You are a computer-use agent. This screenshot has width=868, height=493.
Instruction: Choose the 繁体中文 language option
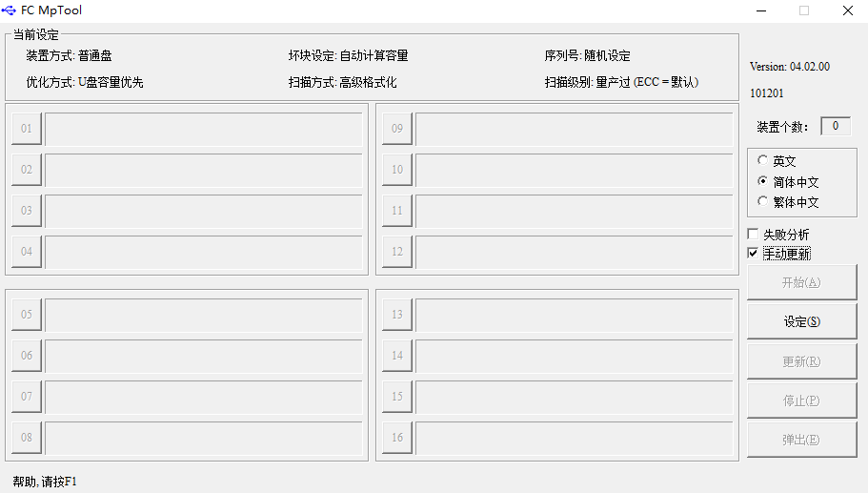(763, 201)
